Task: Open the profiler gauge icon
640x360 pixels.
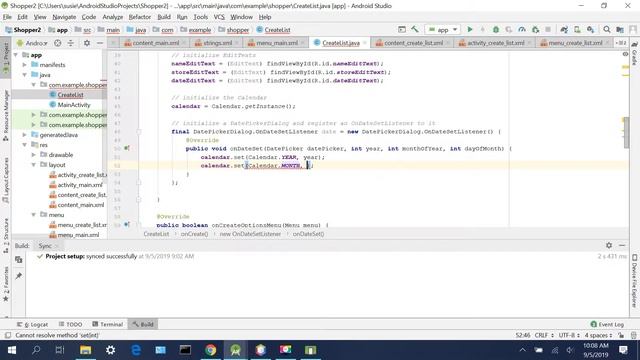Action: (522, 29)
